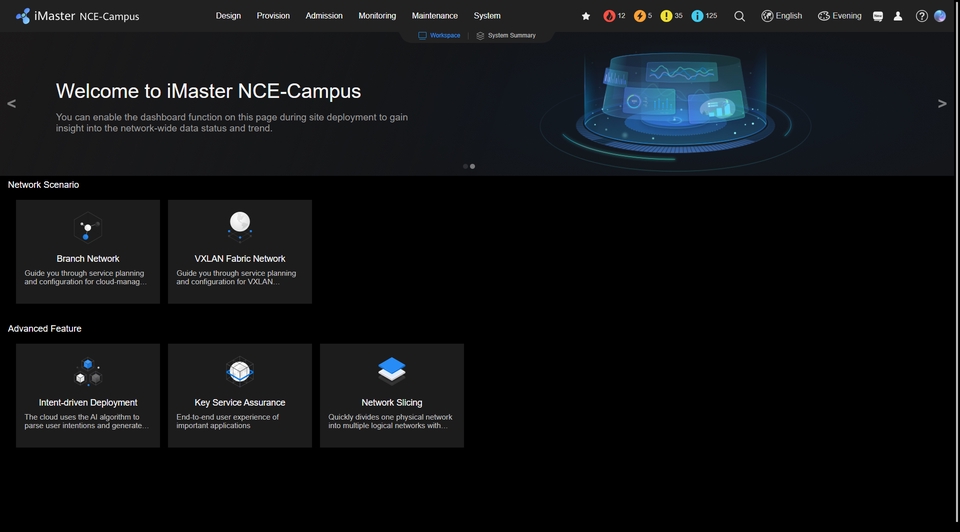
Task: Go to next banner slide arrow
Action: point(942,103)
